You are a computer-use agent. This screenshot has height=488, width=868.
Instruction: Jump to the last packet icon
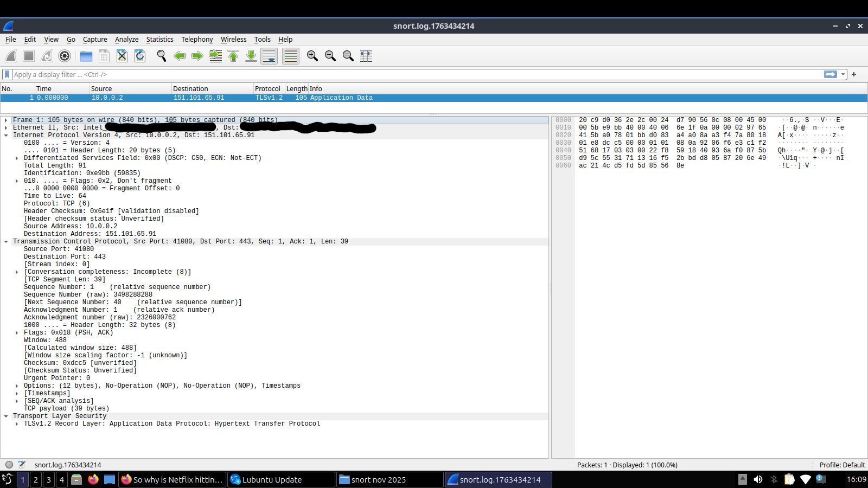coord(251,56)
